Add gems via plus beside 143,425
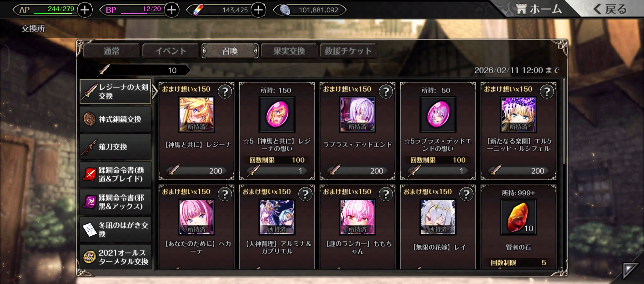 coord(259,10)
